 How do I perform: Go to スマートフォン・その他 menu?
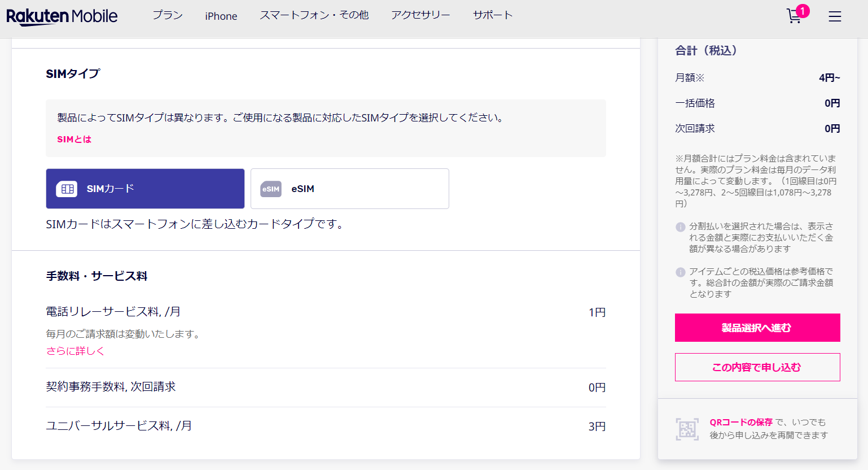pyautogui.click(x=314, y=15)
